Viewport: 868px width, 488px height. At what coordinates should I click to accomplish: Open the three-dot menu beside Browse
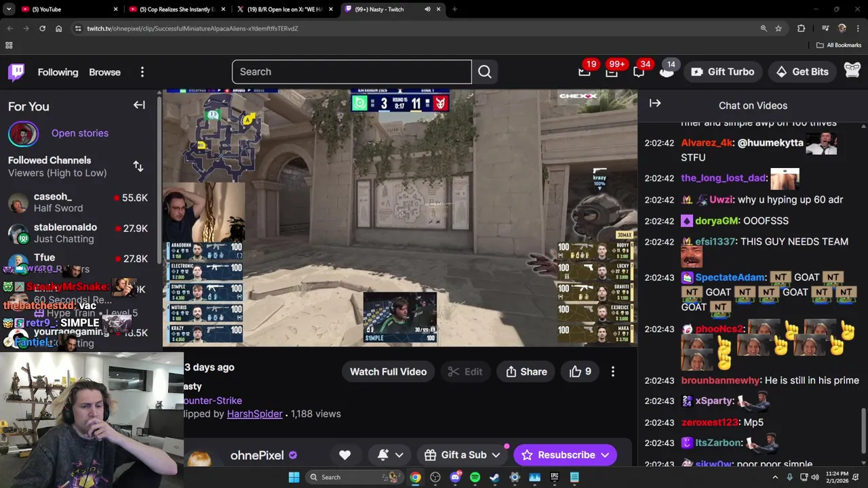coord(142,72)
